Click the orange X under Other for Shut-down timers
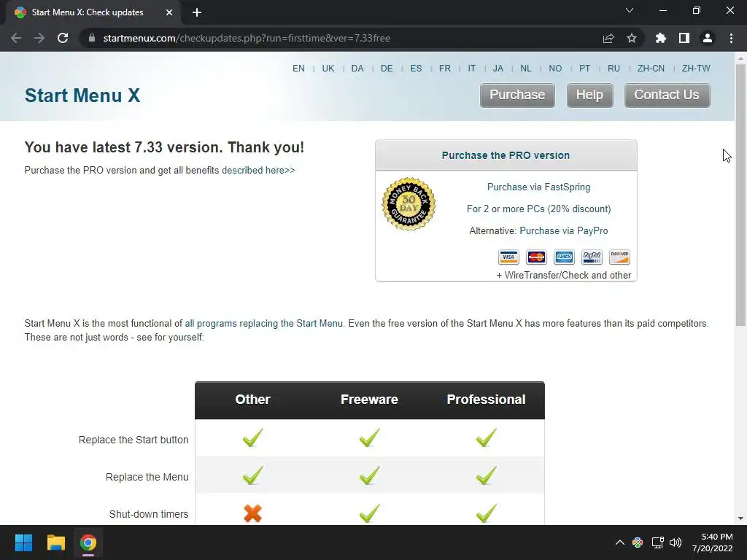Screen dimensions: 747x560 coord(252,513)
